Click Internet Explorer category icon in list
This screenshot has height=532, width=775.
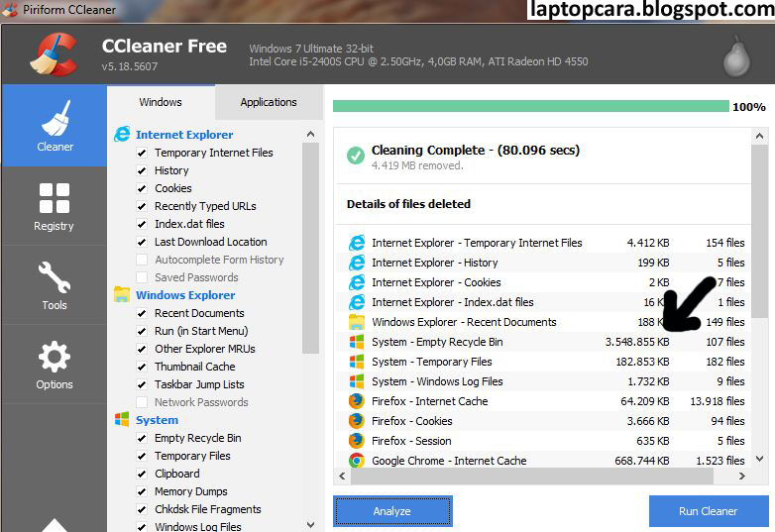point(122,135)
